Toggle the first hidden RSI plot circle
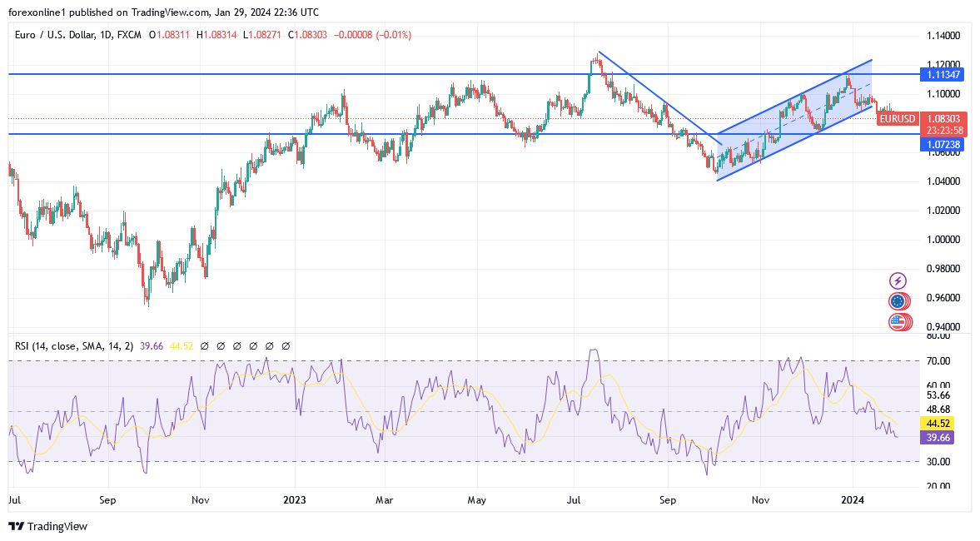 (x=205, y=345)
